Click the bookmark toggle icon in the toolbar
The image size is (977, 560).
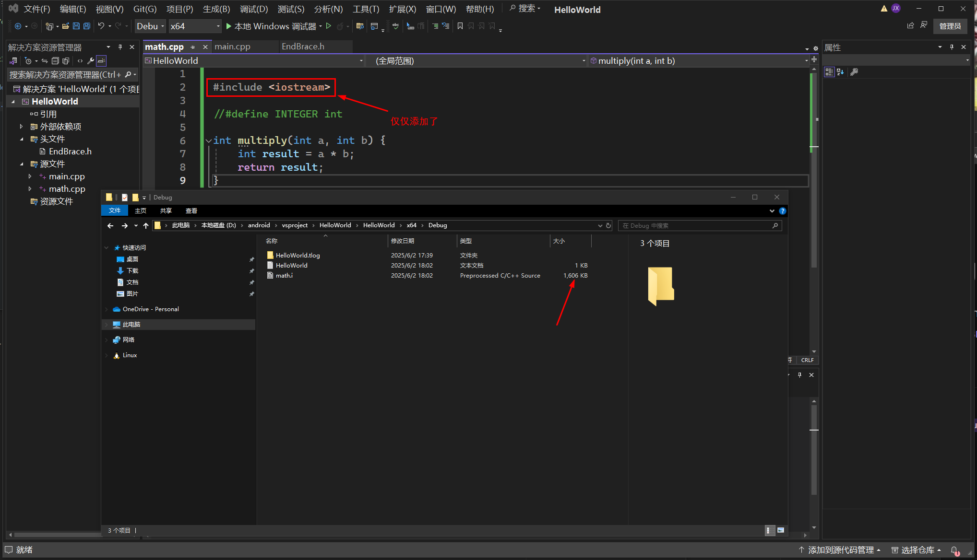[460, 26]
